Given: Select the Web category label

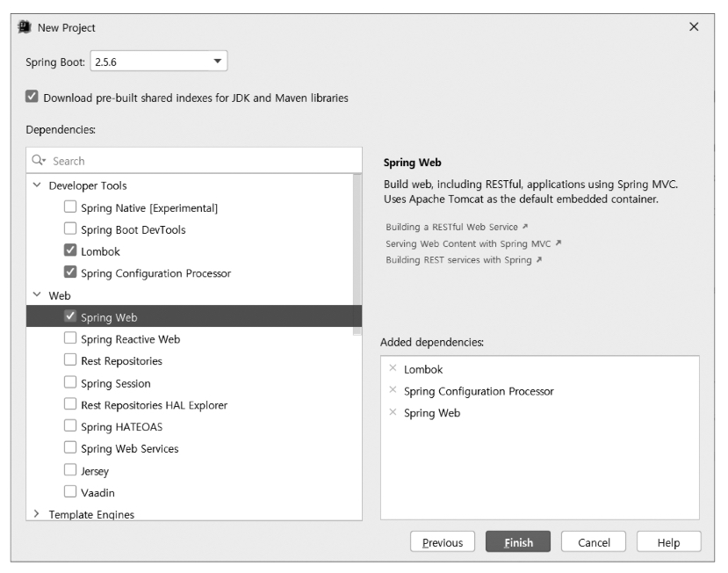Looking at the screenshot, I should 60,295.
